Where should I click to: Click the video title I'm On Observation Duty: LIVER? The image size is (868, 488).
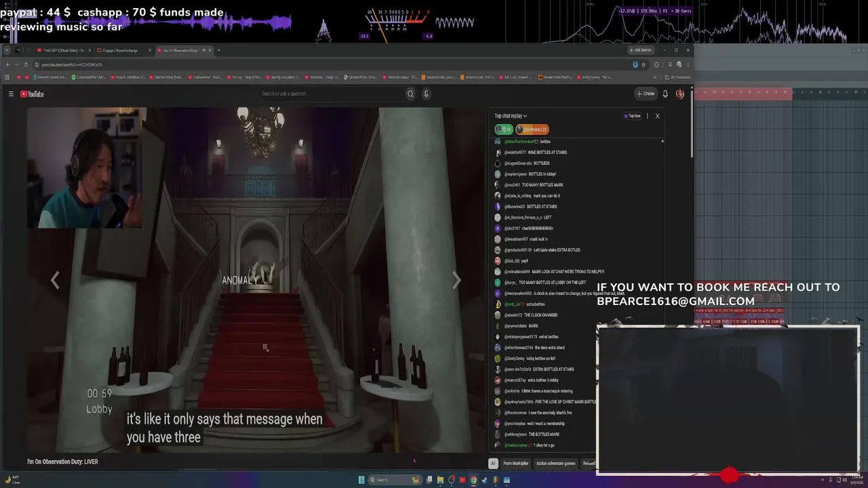point(62,462)
